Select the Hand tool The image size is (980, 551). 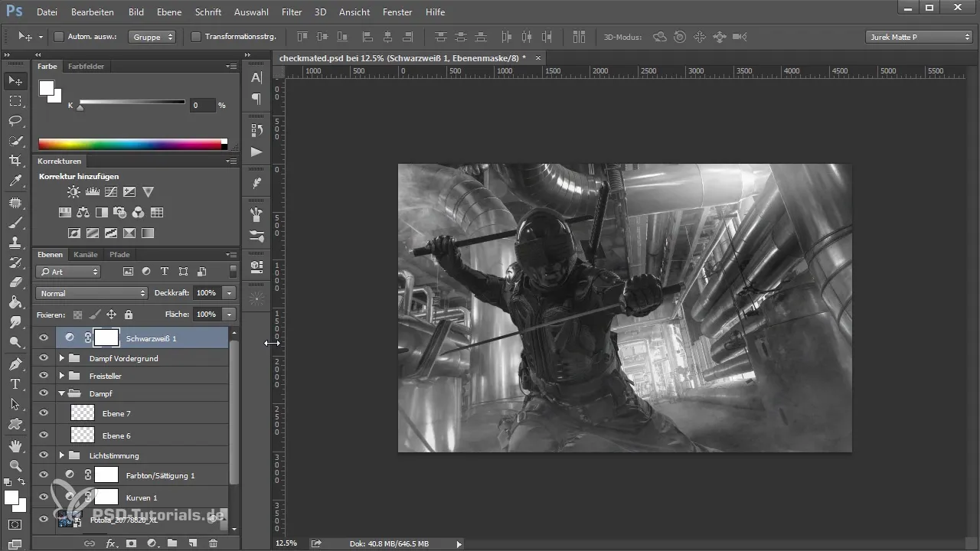coord(15,445)
